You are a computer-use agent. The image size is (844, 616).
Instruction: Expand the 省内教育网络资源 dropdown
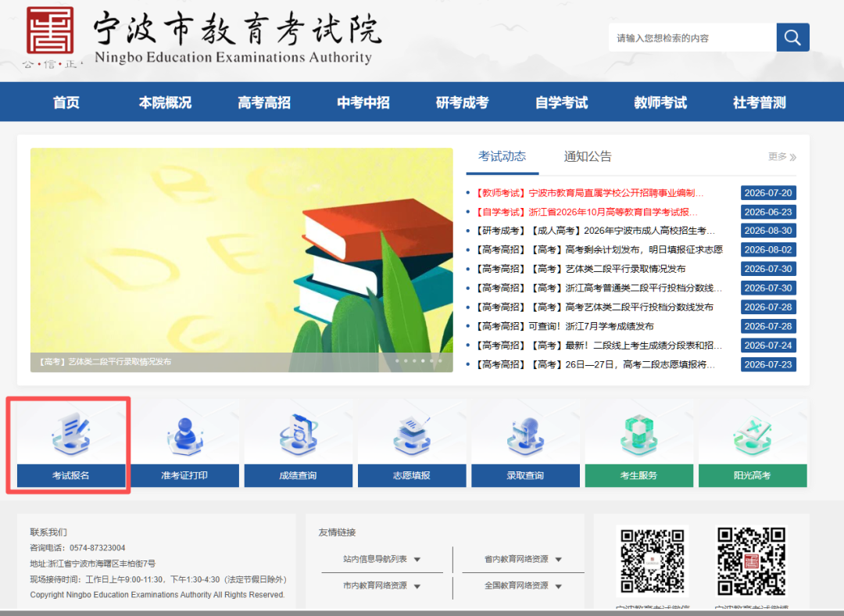pos(523,560)
